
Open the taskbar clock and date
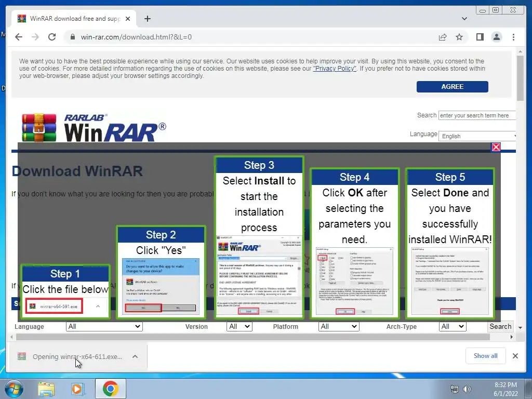(506, 389)
